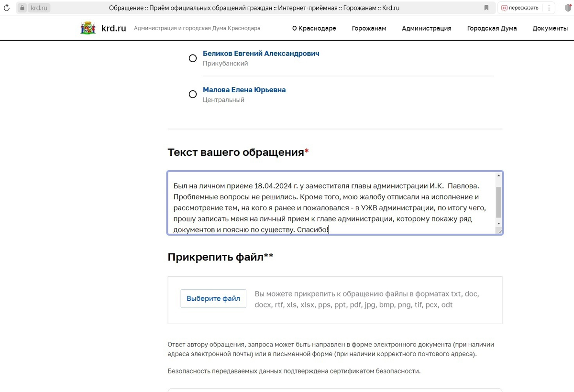The width and height of the screenshot is (574, 392).
Task: Select the Малова Елена Юрьевна radio button
Action: [193, 94]
